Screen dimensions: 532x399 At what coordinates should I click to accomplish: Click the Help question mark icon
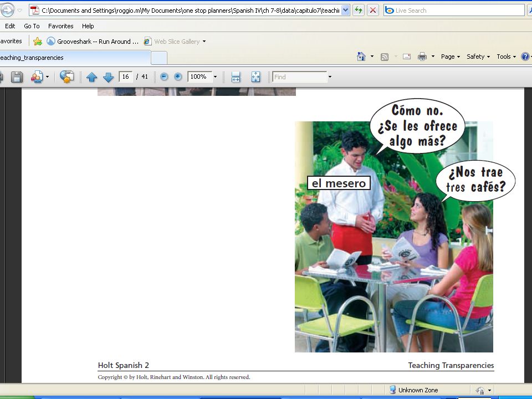pos(525,57)
